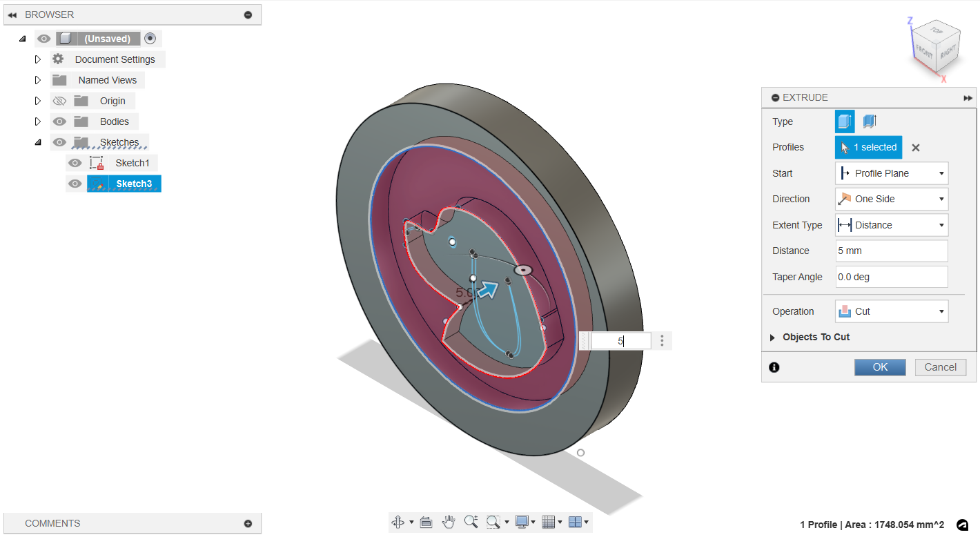
Task: Click the Unsaved component cube icon
Action: (65, 39)
